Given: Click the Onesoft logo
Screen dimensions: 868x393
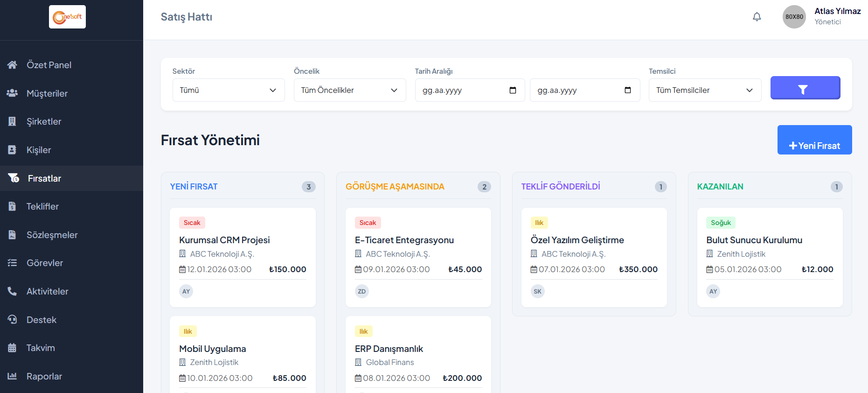Looking at the screenshot, I should pos(67,17).
